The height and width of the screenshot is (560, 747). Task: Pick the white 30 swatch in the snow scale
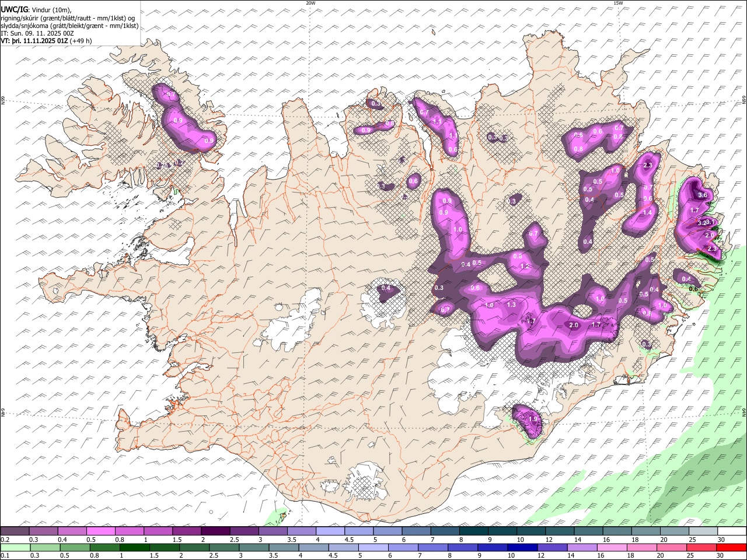(x=732, y=531)
